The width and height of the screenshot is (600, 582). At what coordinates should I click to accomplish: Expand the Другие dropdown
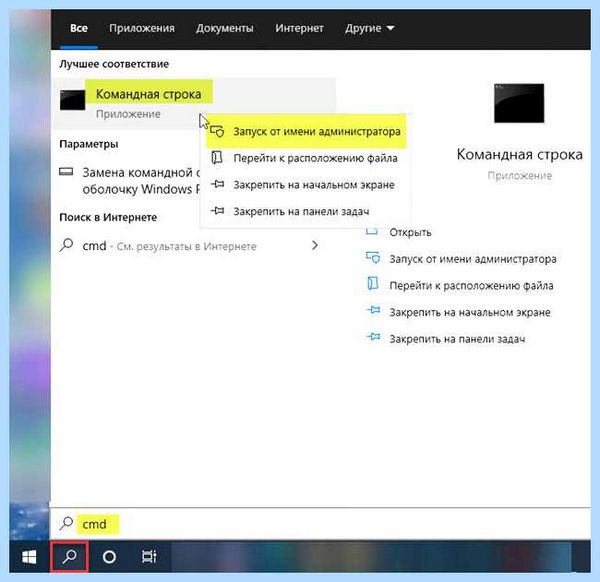click(369, 28)
